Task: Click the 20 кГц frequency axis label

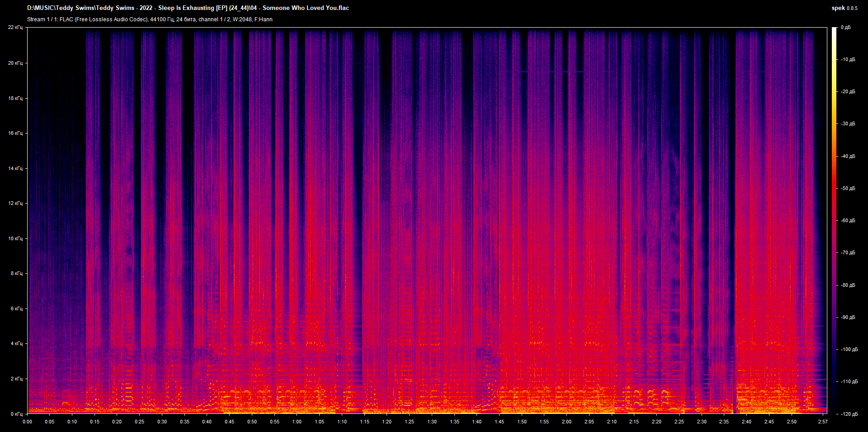Action: pos(15,63)
